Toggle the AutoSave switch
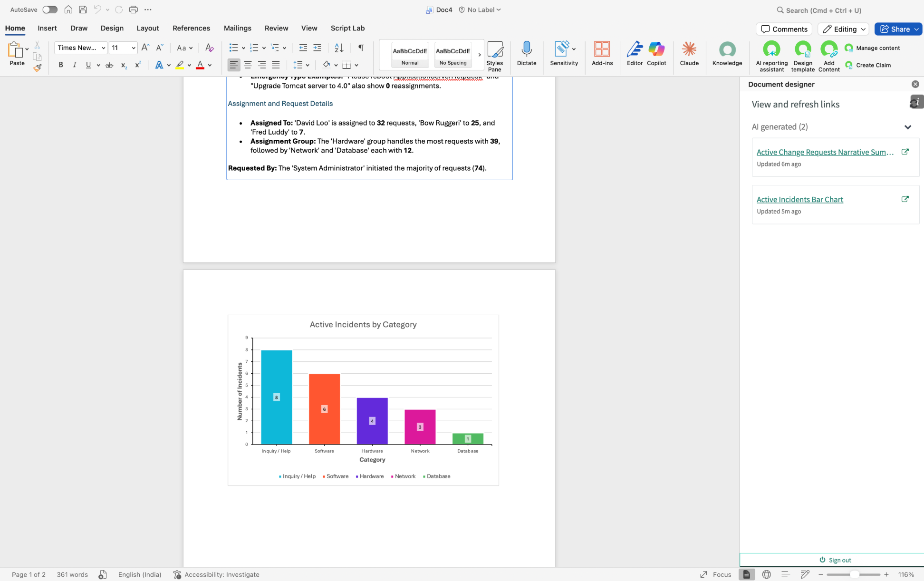 tap(49, 10)
